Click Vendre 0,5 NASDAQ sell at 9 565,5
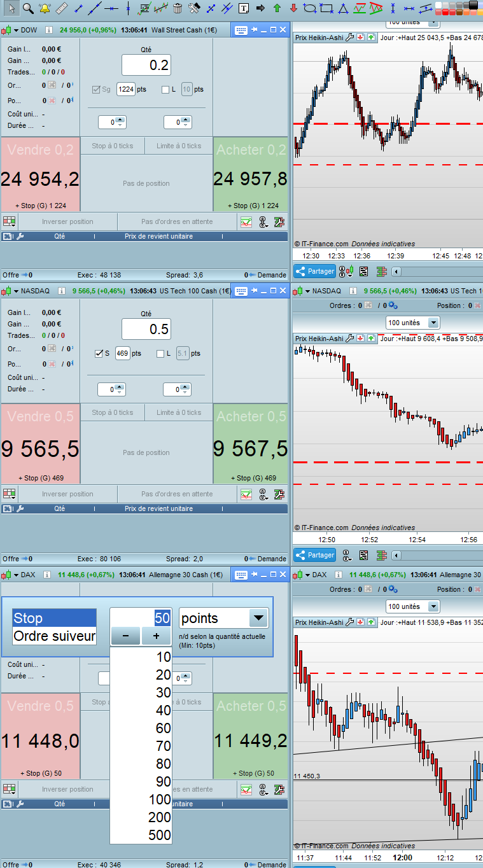This screenshot has height=868, width=483. point(40,444)
